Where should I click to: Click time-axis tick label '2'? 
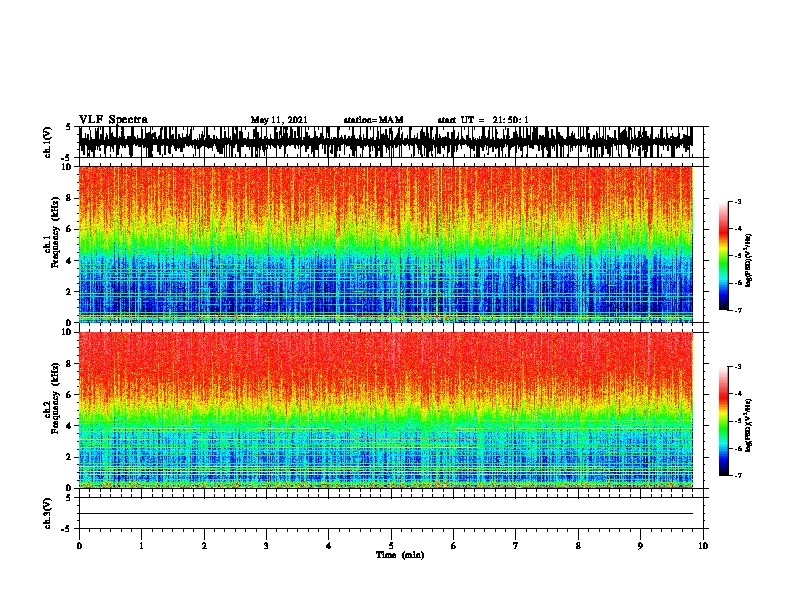click(204, 546)
